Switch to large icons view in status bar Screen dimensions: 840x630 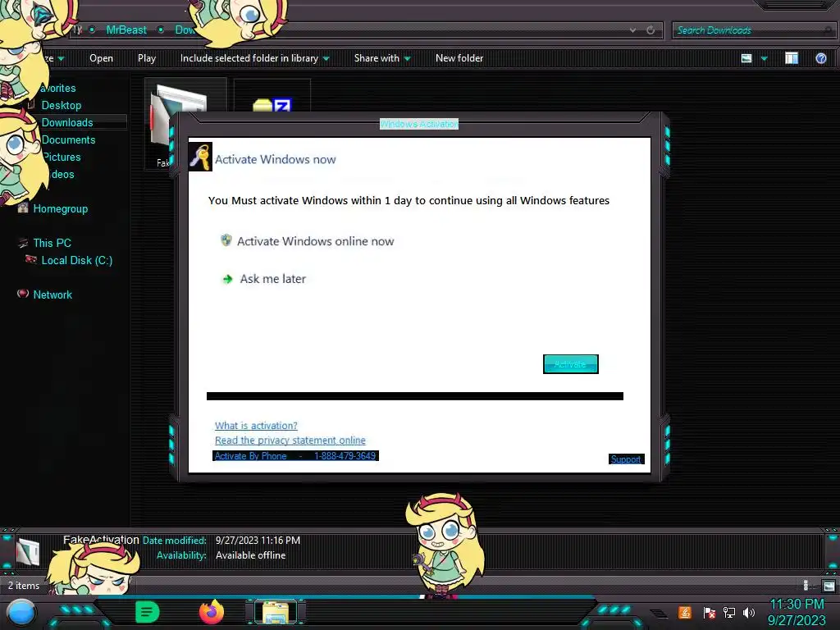point(829,586)
